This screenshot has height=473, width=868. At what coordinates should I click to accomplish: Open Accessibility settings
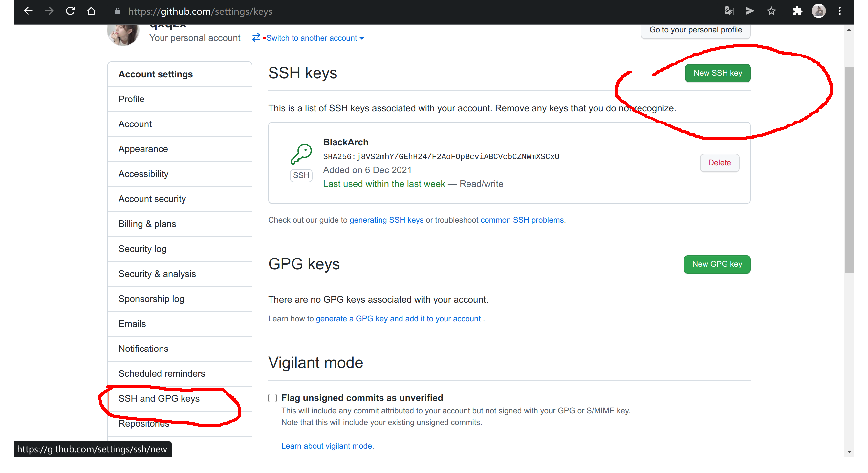pyautogui.click(x=180, y=174)
